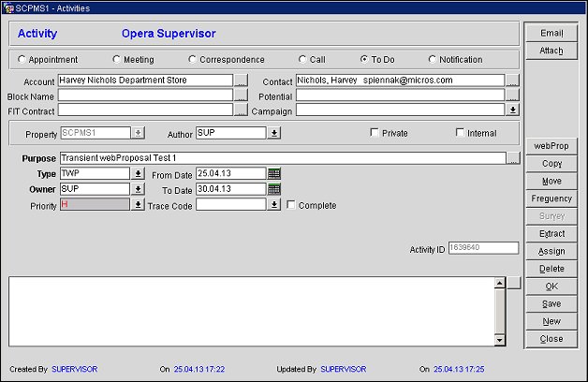Open the To Date calendar picker
This screenshot has width=588, height=382.
[274, 189]
